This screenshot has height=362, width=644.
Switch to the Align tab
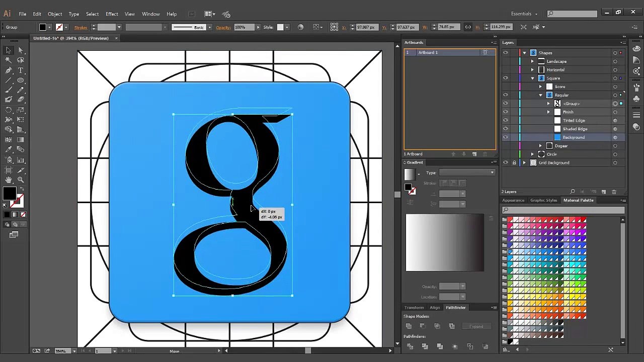coord(435,307)
